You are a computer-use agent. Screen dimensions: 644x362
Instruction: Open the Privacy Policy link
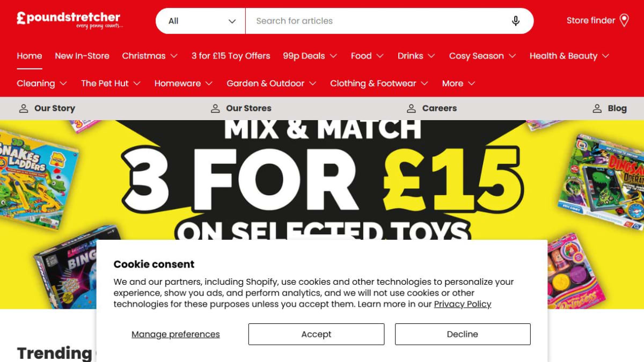pyautogui.click(x=463, y=304)
